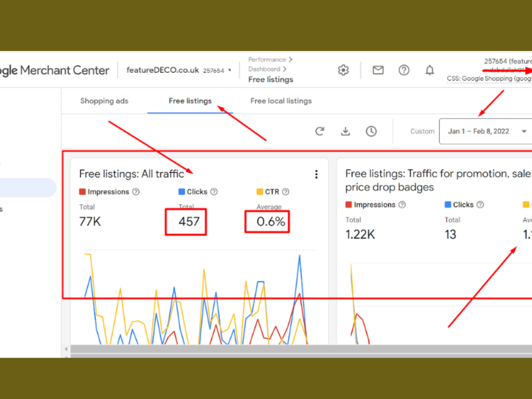The image size is (532, 399).
Task: Expand the featureDECO.co.uk account switcher
Action: coord(178,70)
